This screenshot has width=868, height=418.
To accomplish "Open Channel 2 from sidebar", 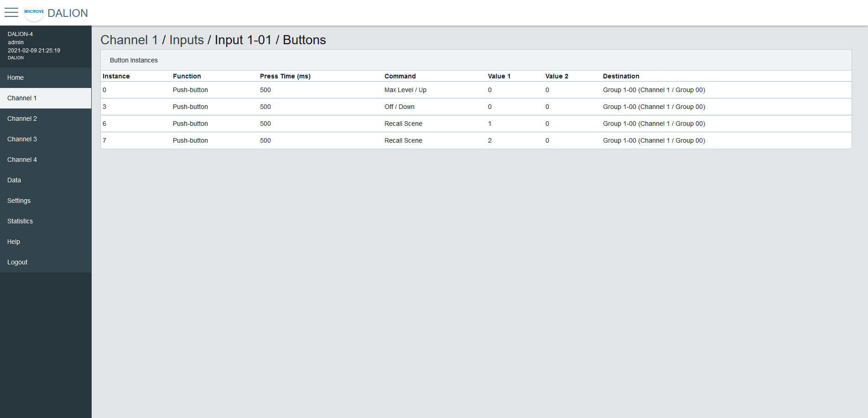I will click(22, 119).
